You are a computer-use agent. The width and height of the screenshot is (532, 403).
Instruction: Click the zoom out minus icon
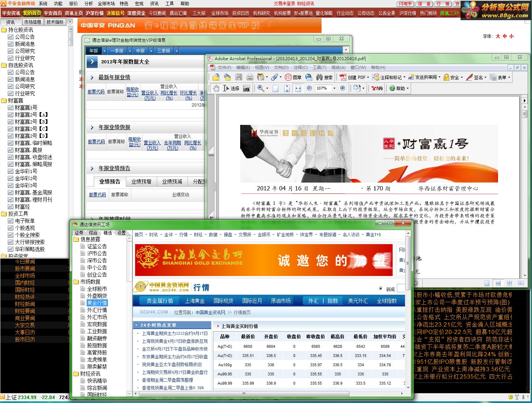point(310,88)
